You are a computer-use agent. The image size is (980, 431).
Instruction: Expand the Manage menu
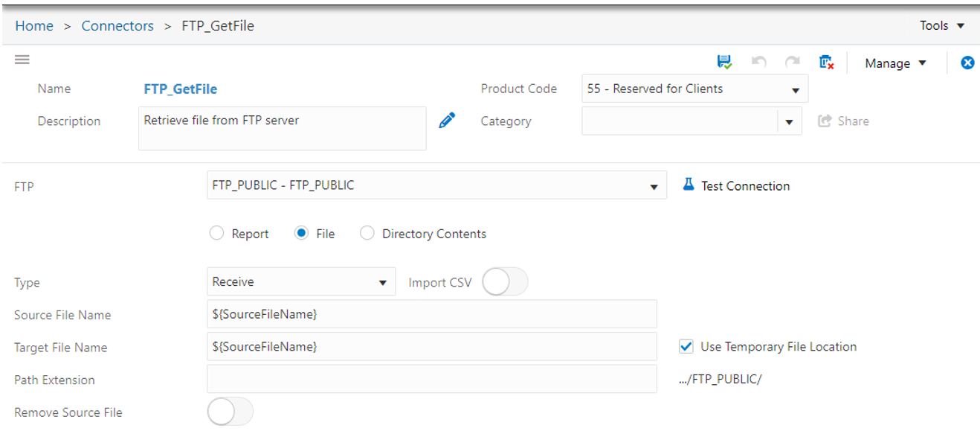[x=894, y=63]
